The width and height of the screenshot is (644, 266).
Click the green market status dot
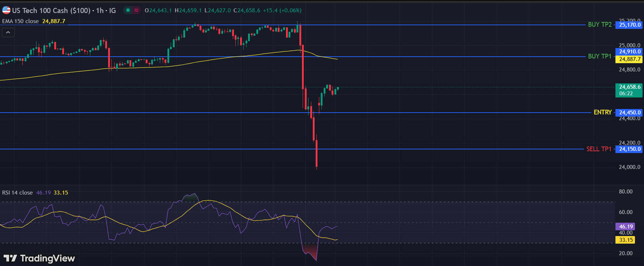tap(128, 10)
